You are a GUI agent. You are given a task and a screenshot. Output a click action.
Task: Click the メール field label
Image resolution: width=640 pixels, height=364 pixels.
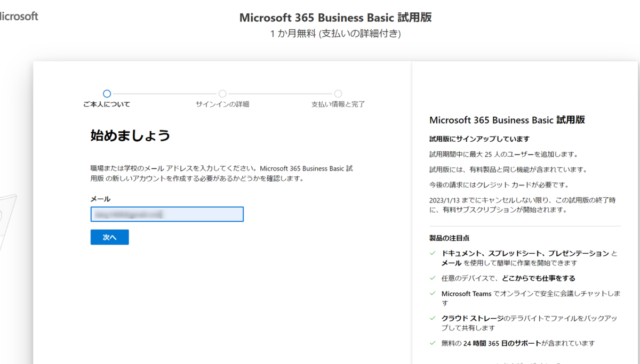tap(101, 199)
